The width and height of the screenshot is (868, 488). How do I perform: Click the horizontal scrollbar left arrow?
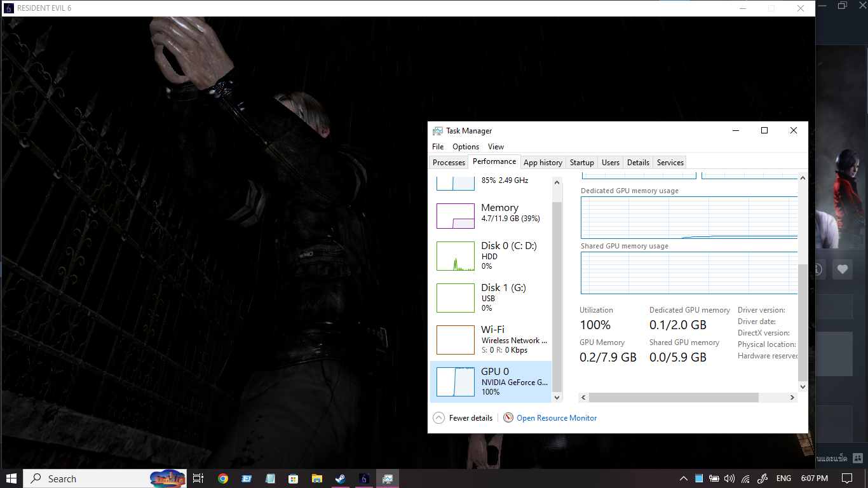[584, 397]
